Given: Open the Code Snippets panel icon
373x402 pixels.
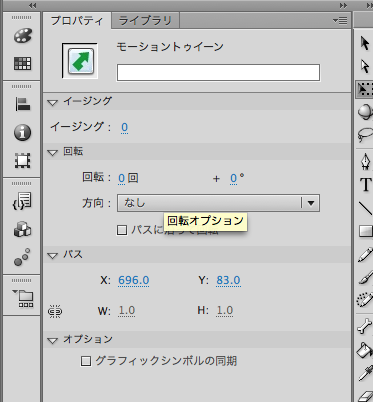Looking at the screenshot, I should 22,201.
